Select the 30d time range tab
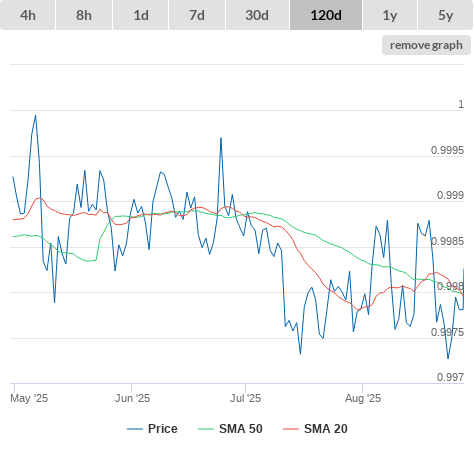 [x=257, y=15]
